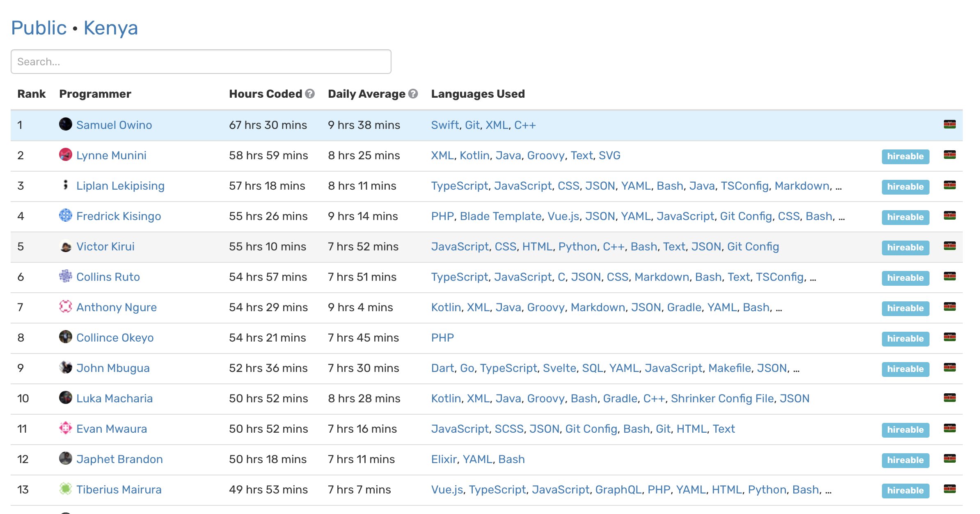Click the Hours Coded help question icon
The image size is (980, 514).
[x=310, y=94]
